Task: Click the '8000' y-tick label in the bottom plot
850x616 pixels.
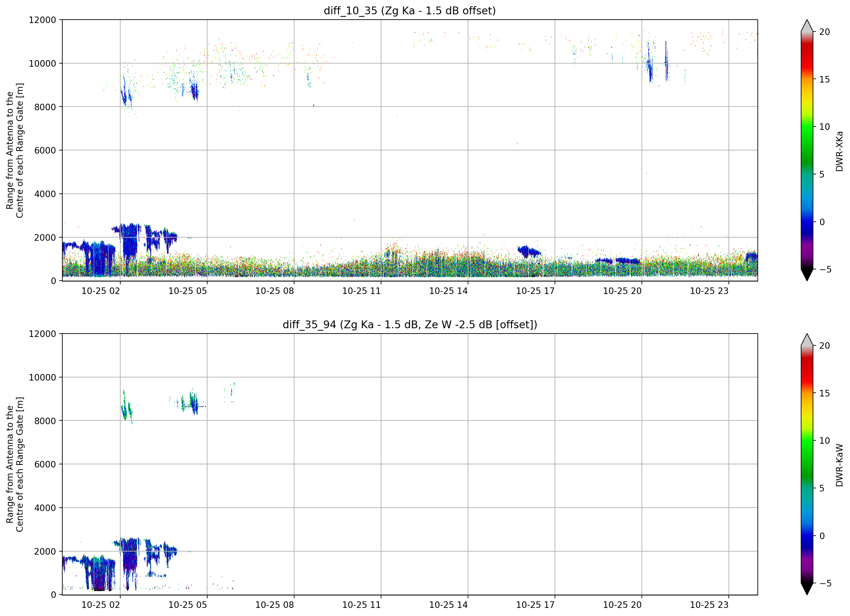Action: click(45, 421)
